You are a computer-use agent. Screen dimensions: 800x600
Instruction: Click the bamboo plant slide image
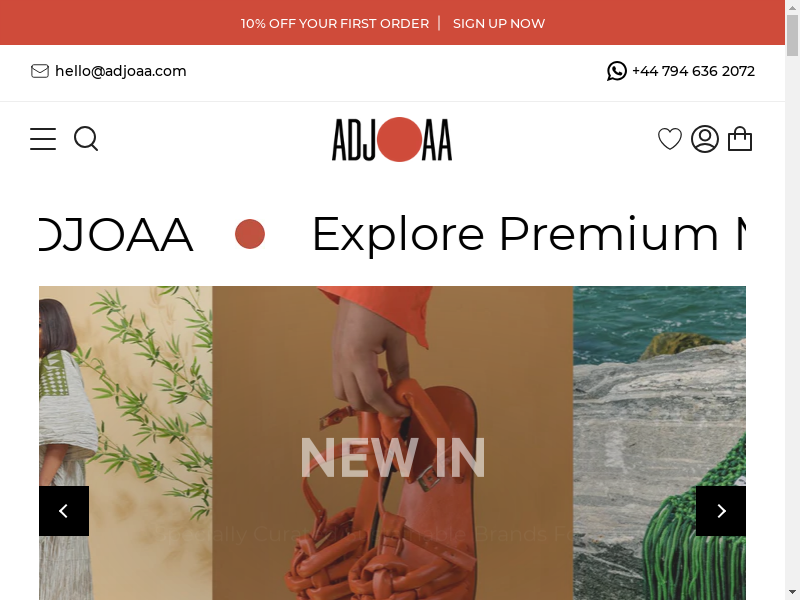tap(126, 443)
